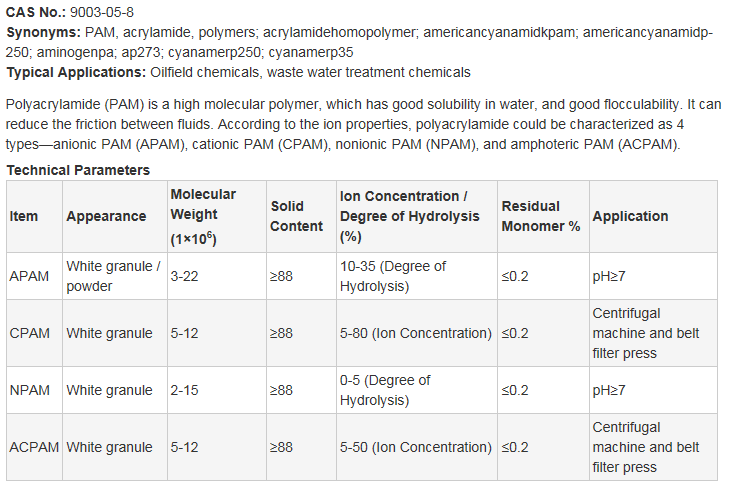Click the CPAM row item cell

[x=34, y=333]
